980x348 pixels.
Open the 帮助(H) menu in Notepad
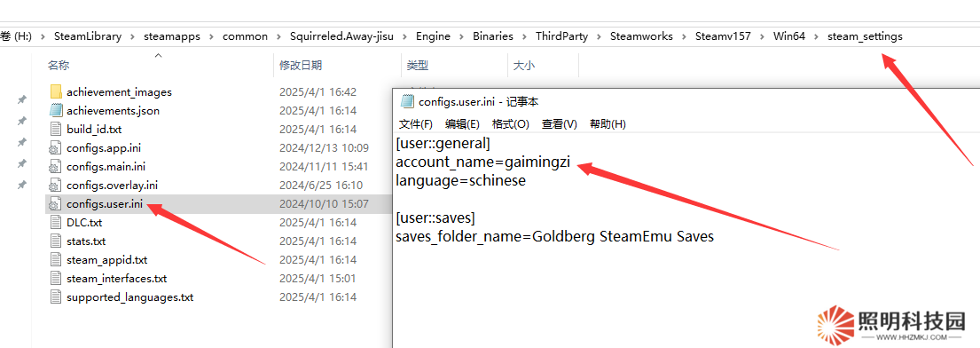pyautogui.click(x=608, y=124)
